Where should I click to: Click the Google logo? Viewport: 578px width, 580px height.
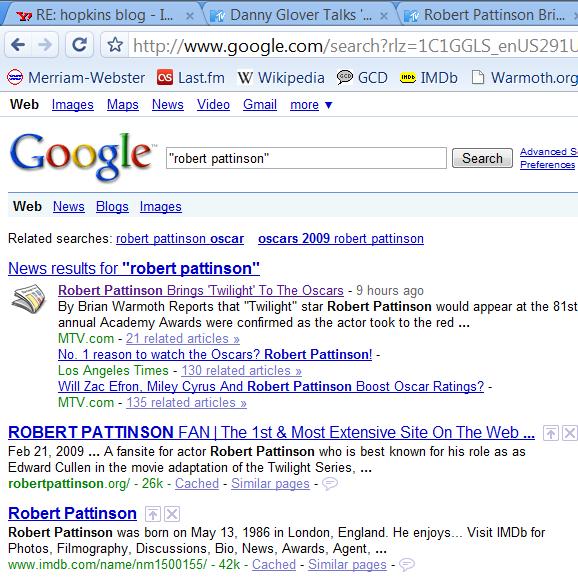81,157
